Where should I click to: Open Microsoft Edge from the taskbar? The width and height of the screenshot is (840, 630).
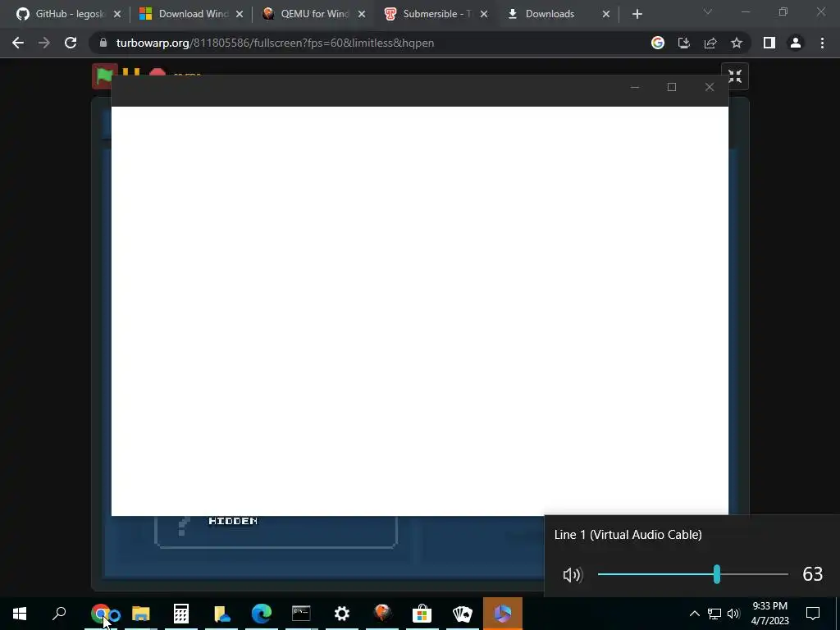pyautogui.click(x=262, y=614)
